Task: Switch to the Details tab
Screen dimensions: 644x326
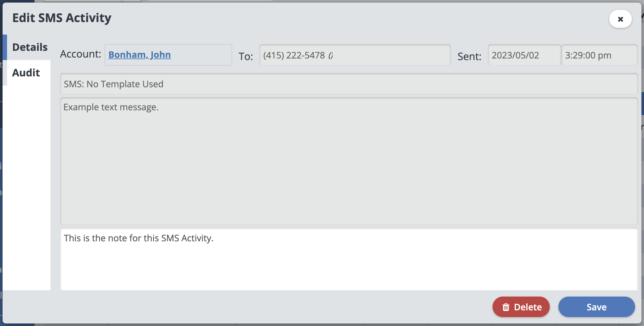Action: [30, 47]
